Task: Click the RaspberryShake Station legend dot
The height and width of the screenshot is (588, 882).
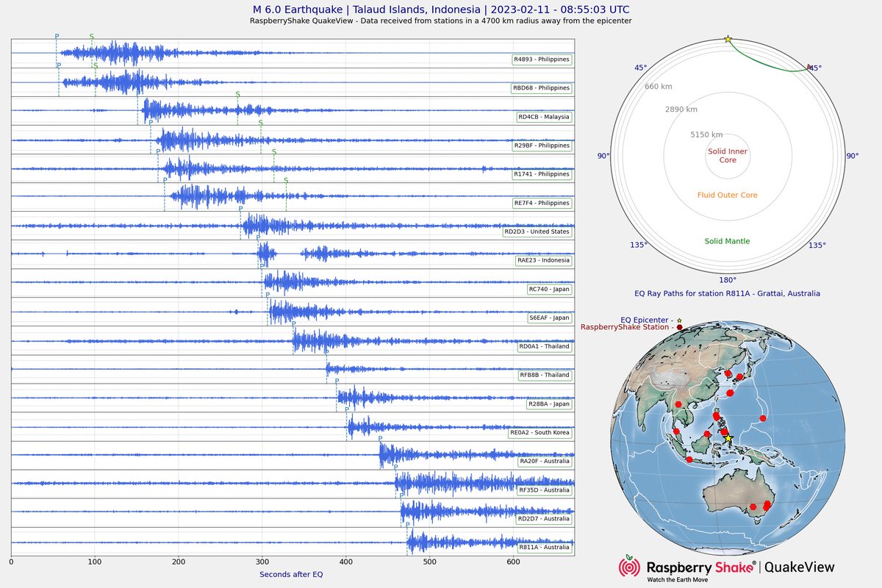Action: 679,328
